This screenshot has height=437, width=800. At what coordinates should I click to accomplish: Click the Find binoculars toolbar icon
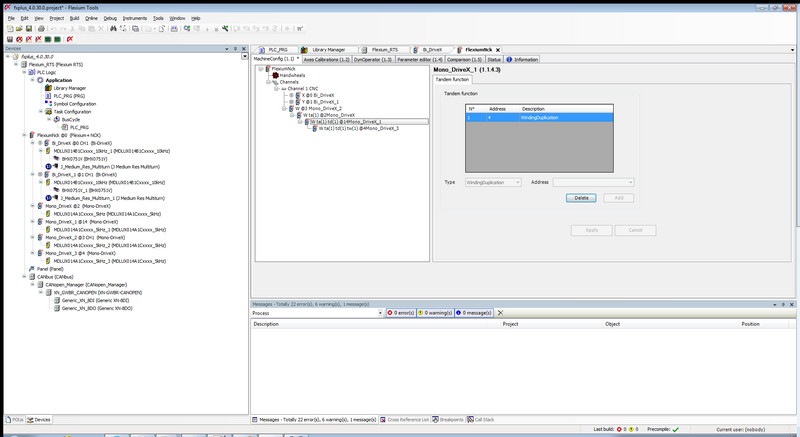pos(111,28)
